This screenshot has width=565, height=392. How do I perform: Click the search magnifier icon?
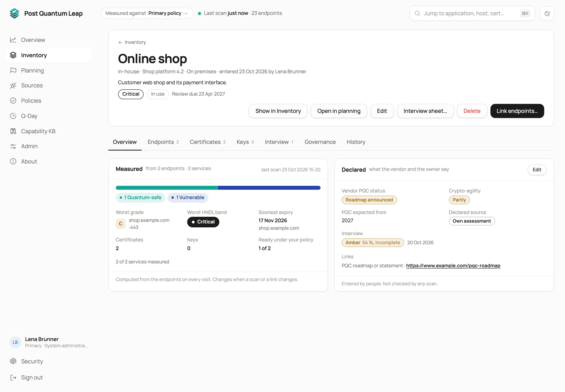(x=417, y=13)
